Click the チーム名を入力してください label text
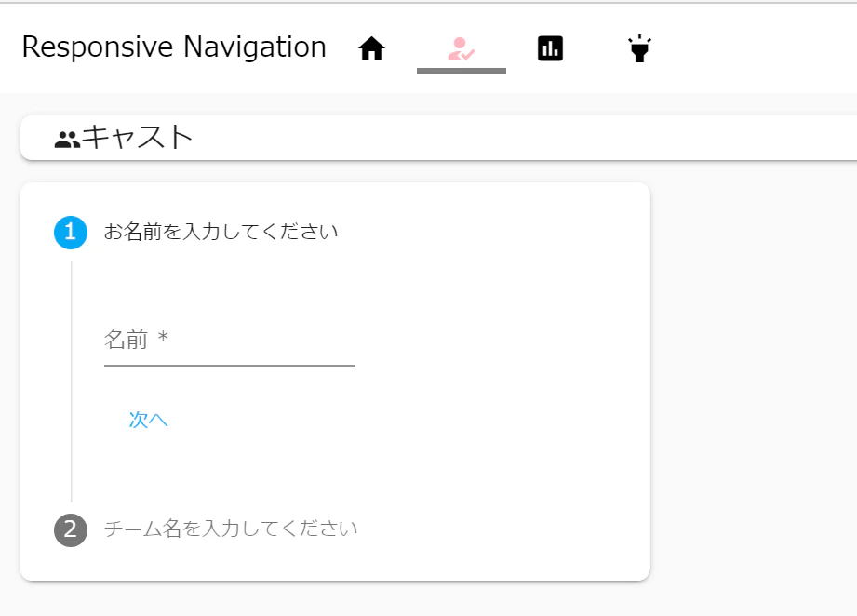 [x=231, y=528]
